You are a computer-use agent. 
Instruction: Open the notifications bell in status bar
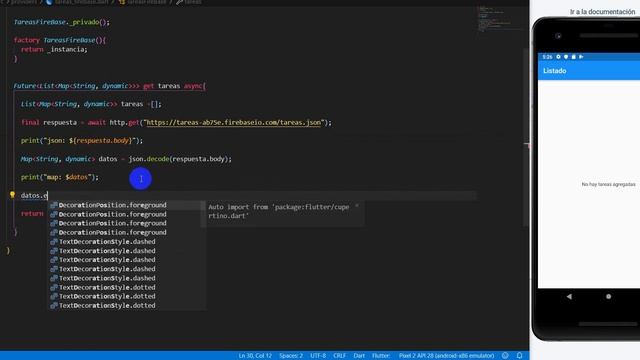(519, 356)
